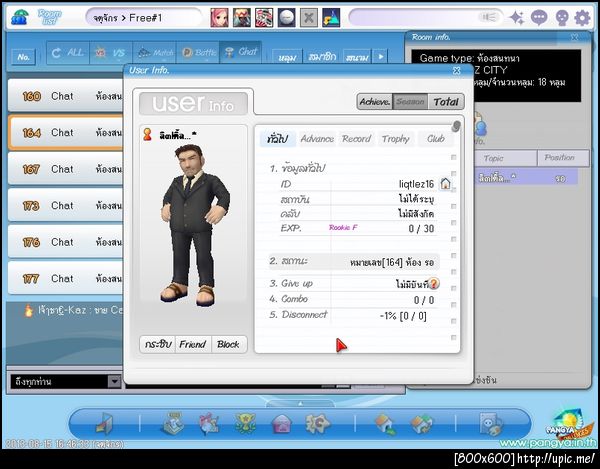Viewport: 600px width, 469px height.
Task: Select room 167 Chat row
Action: pos(66,169)
